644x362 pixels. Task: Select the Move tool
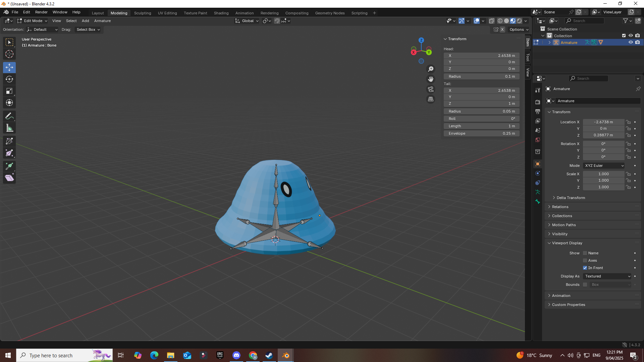coord(9,67)
